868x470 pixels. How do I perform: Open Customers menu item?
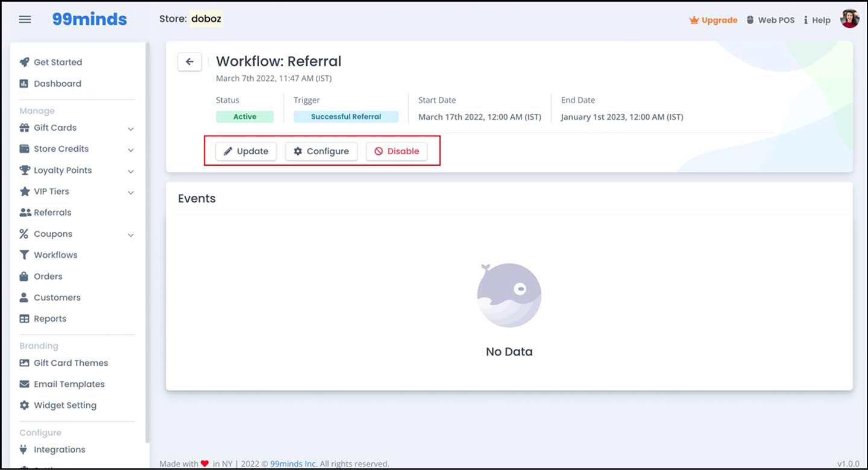pyautogui.click(x=57, y=298)
